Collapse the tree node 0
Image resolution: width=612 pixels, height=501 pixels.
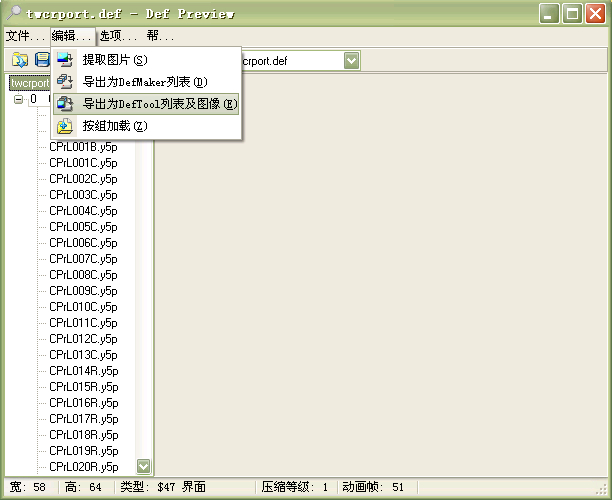18,100
